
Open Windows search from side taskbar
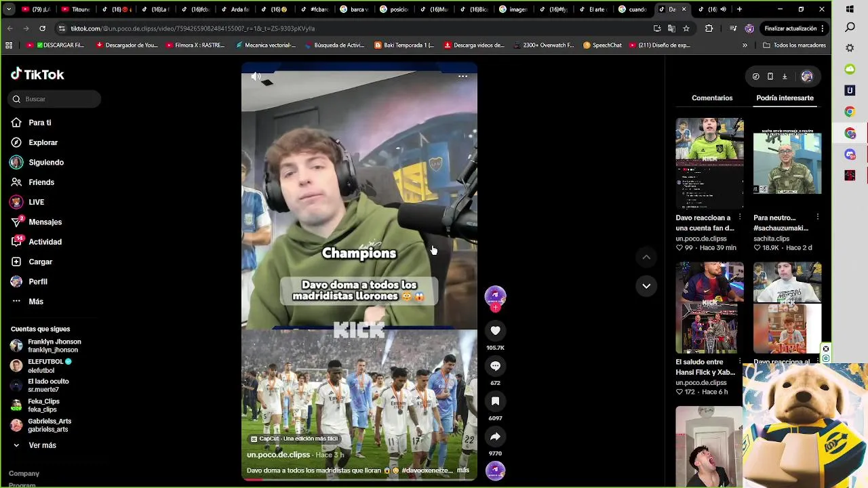click(x=850, y=28)
